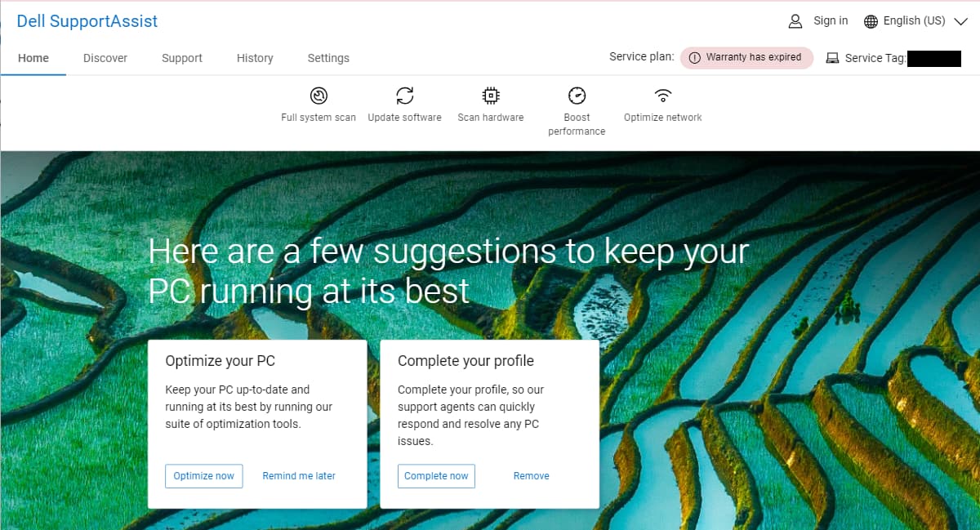
Task: Click the Dell SupportAssist title
Action: coord(87,22)
